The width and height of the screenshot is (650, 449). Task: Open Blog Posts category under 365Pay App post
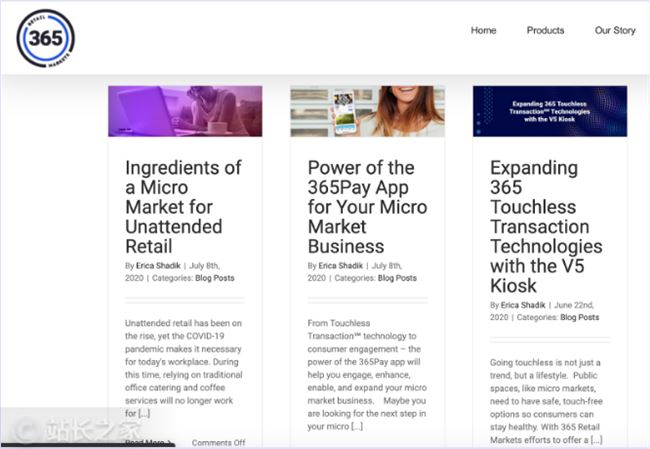[x=397, y=278]
